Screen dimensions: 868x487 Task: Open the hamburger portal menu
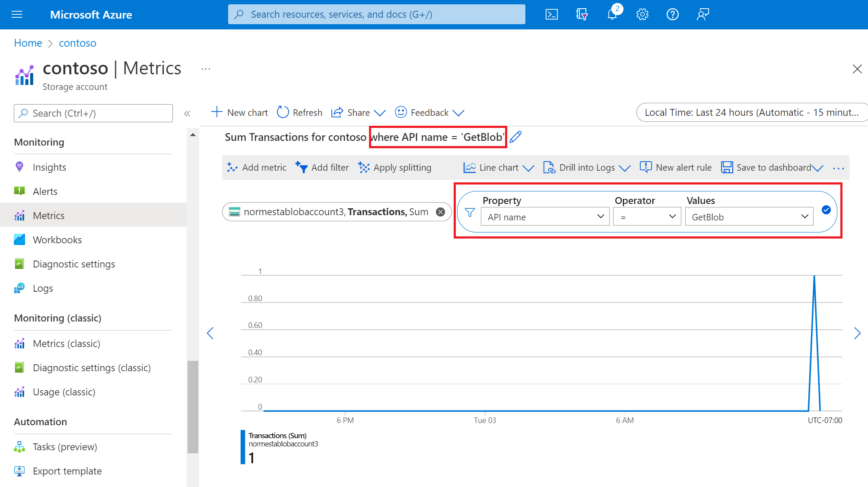(x=17, y=15)
